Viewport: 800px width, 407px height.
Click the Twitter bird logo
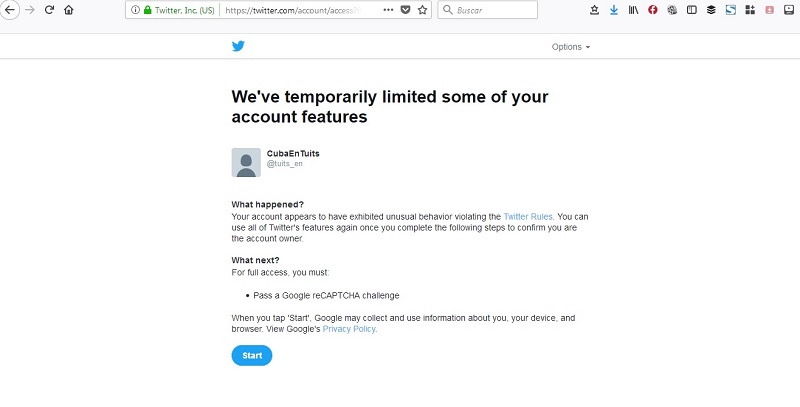point(238,46)
